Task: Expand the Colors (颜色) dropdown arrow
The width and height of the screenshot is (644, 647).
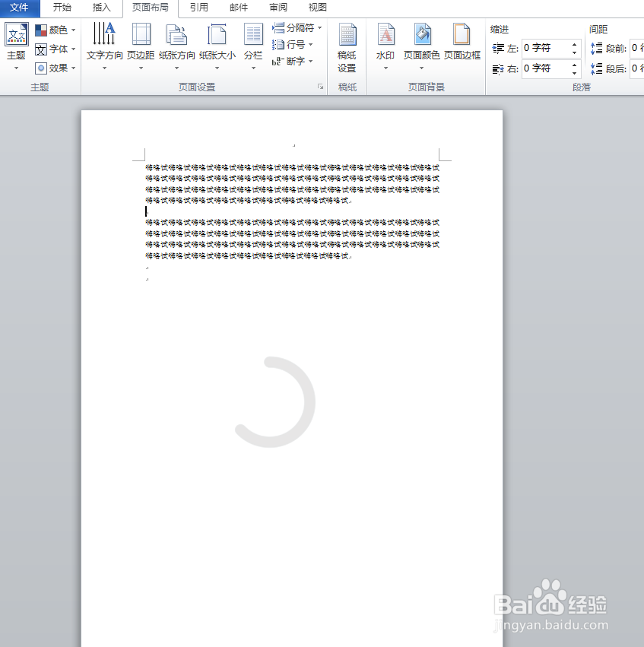Action: click(x=74, y=30)
